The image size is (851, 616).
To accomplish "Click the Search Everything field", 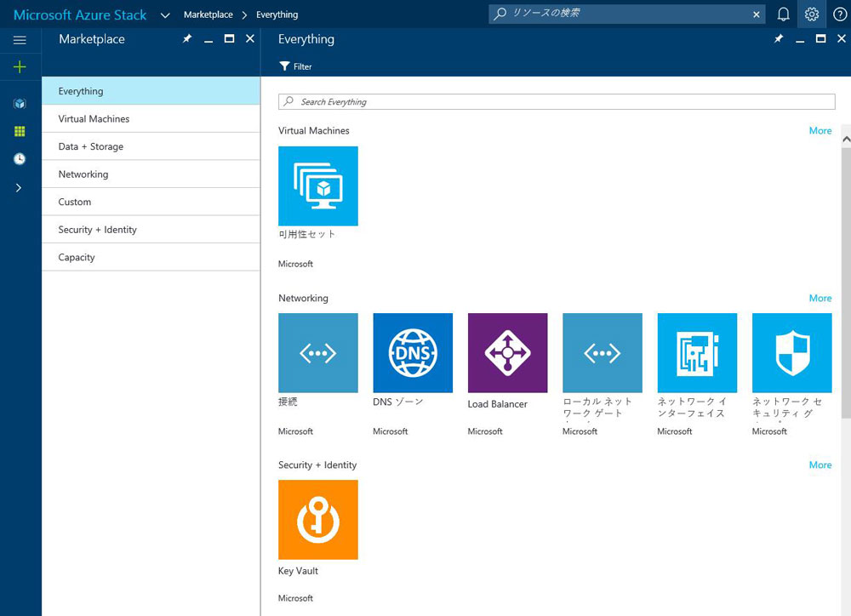I will point(557,101).
